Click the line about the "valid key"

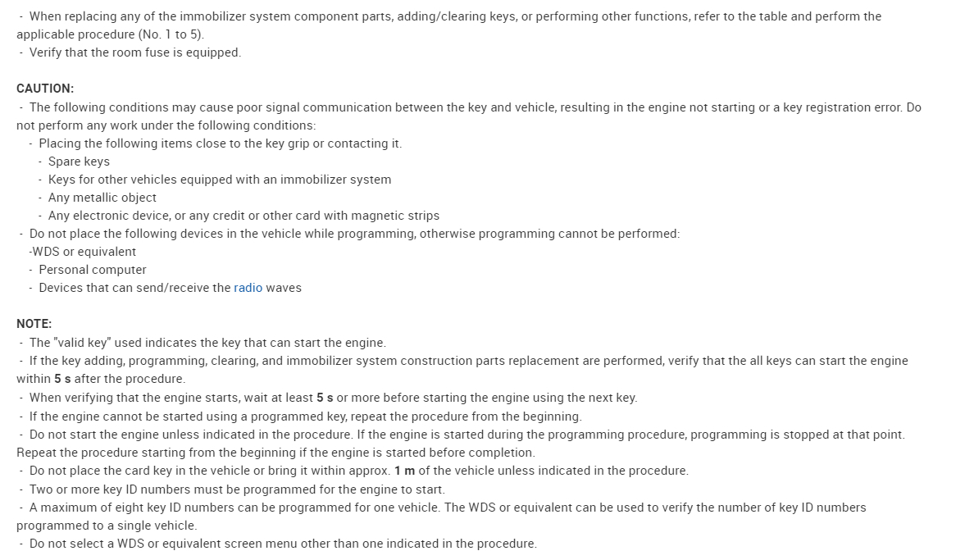[x=207, y=343]
